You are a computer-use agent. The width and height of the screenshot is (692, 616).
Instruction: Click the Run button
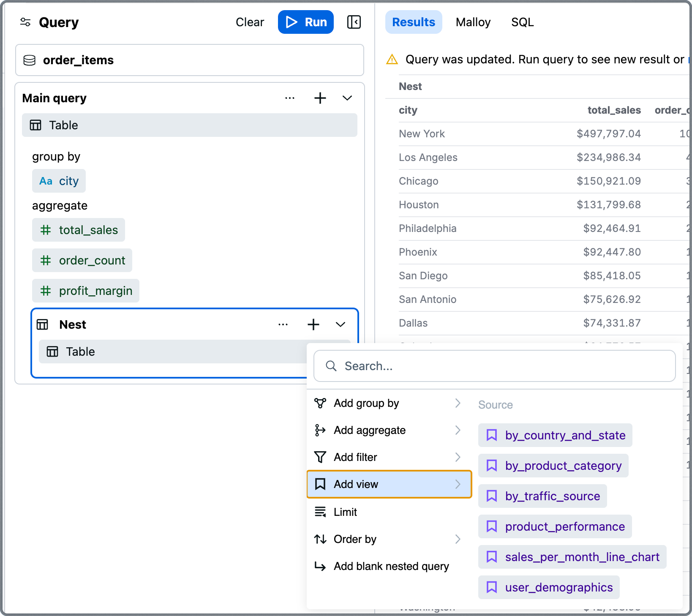[305, 22]
